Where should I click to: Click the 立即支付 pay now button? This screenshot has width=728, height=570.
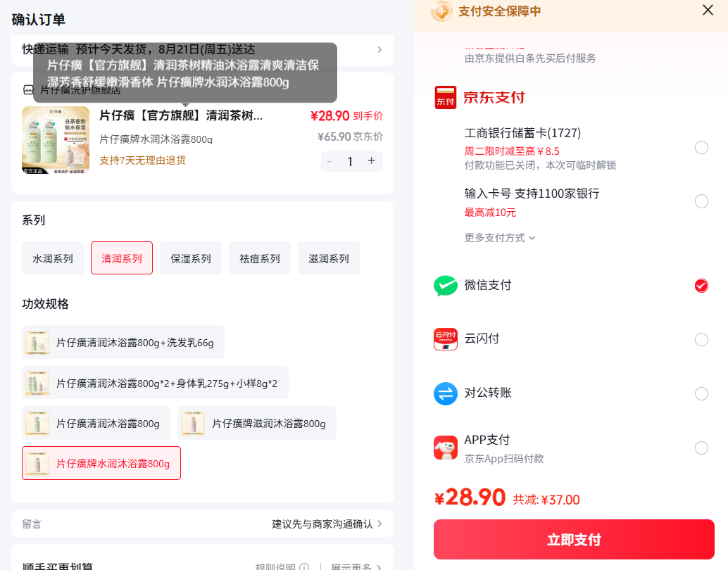[x=574, y=539]
